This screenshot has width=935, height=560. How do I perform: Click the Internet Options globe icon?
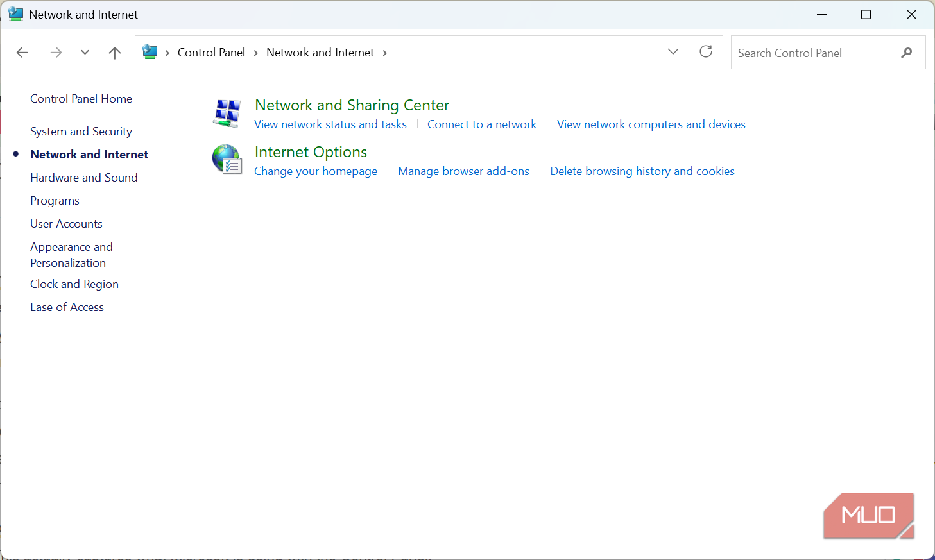(227, 160)
